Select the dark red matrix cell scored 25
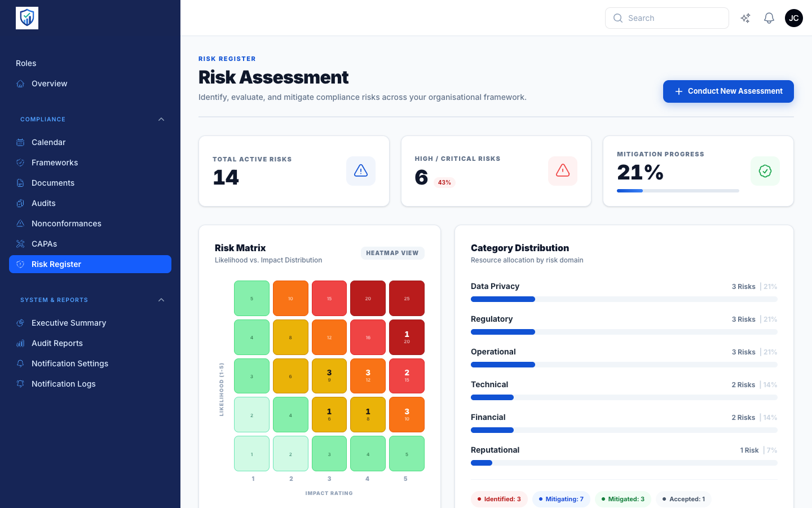This screenshot has width=812, height=508. 407,298
